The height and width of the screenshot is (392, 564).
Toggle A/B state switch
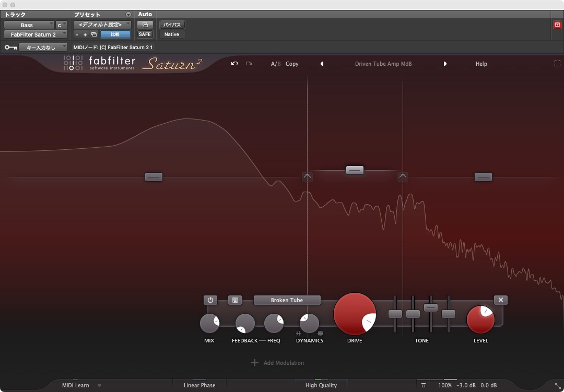[x=276, y=64]
